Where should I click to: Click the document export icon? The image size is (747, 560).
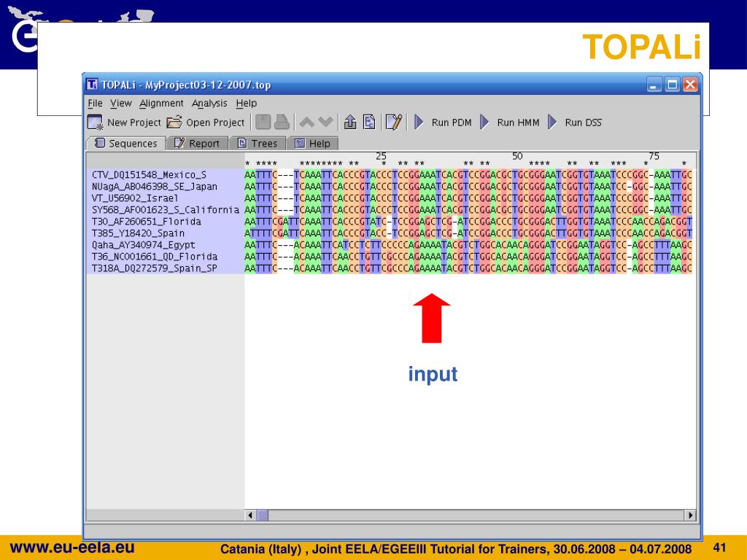tap(369, 122)
